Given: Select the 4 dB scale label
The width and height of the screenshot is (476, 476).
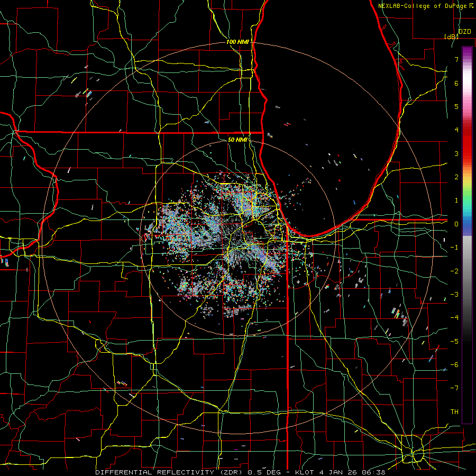Looking at the screenshot, I should coord(456,130).
